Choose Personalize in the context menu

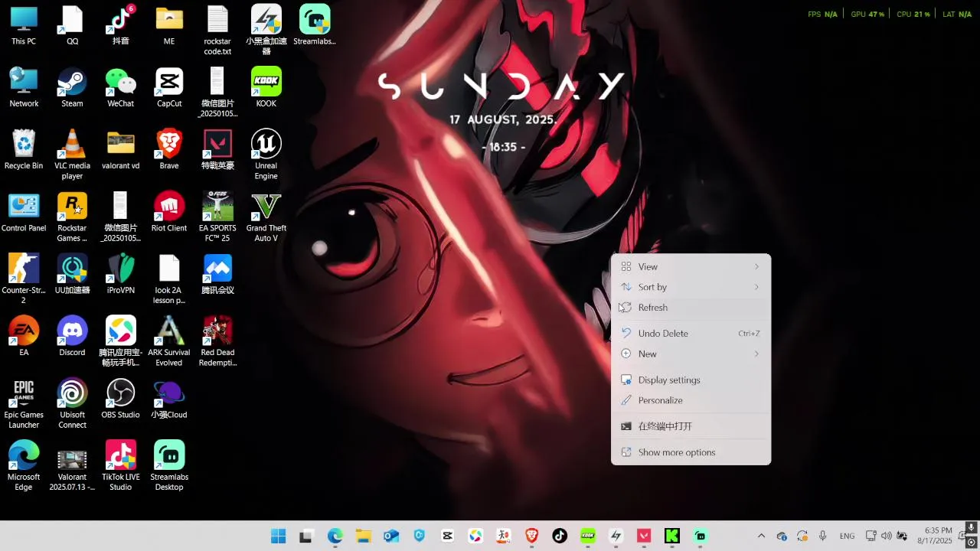[691, 400]
